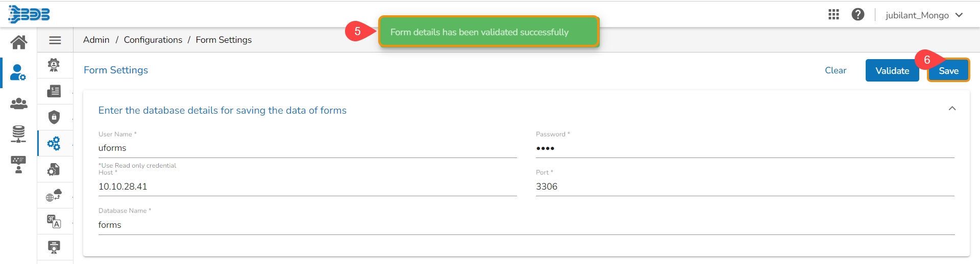Click the help question mark icon
The image size is (980, 264).
click(x=858, y=15)
